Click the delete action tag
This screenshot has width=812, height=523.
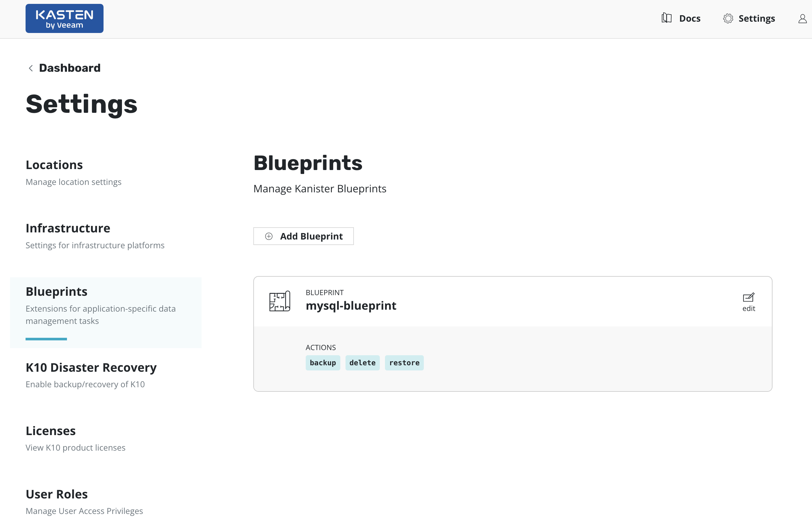click(362, 363)
